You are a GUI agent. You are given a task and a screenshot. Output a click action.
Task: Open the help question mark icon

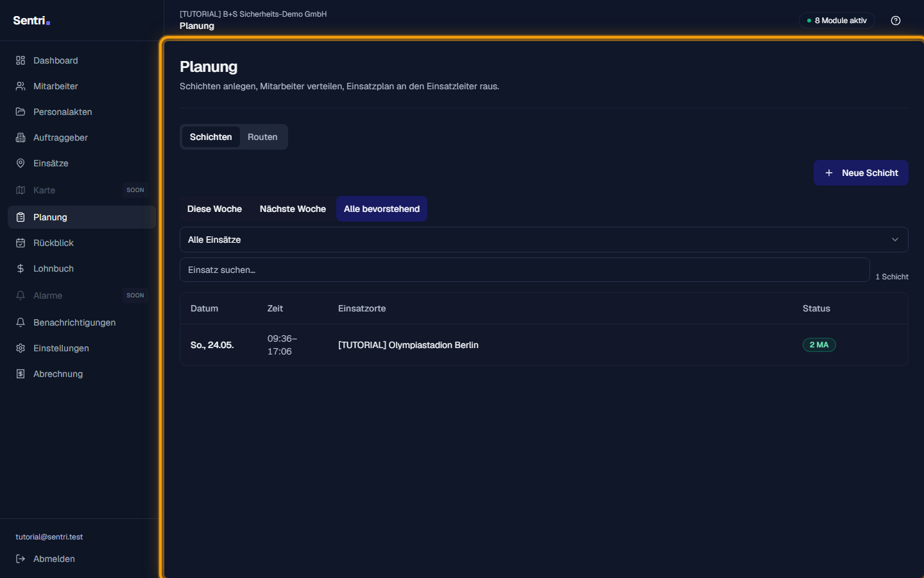tap(896, 21)
